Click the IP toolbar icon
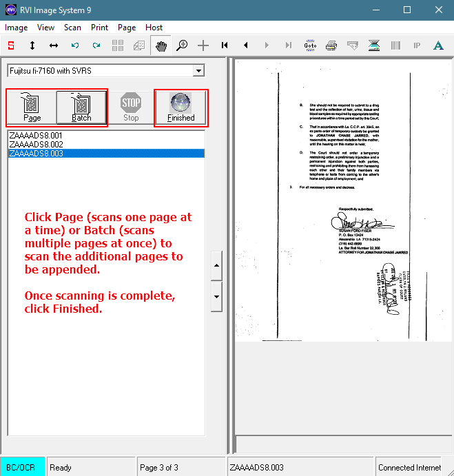 417,45
